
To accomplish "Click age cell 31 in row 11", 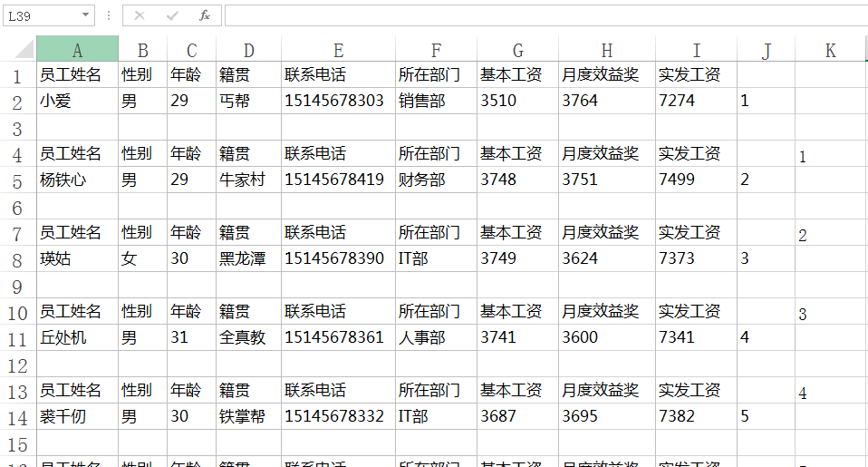I will click(x=191, y=338).
